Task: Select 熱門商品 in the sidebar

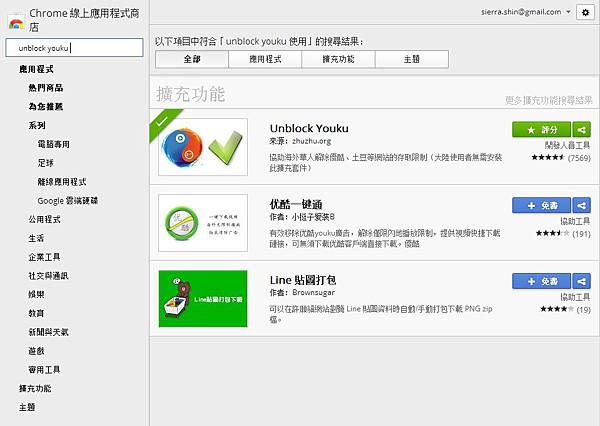Action: tap(46, 88)
